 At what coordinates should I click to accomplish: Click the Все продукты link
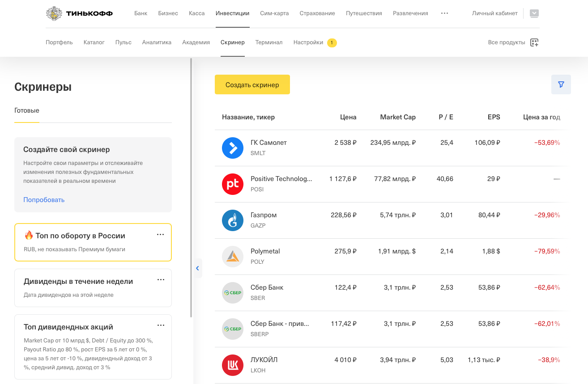(x=507, y=42)
